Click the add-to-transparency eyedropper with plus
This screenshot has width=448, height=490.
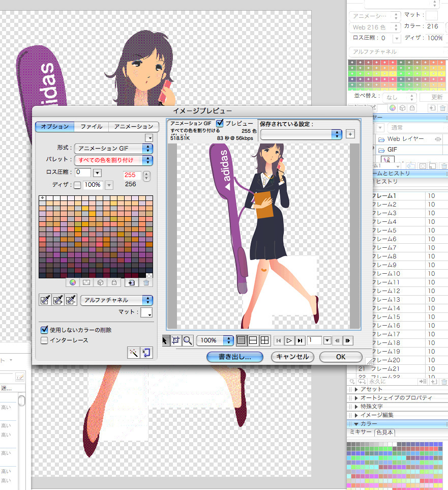tap(58, 300)
